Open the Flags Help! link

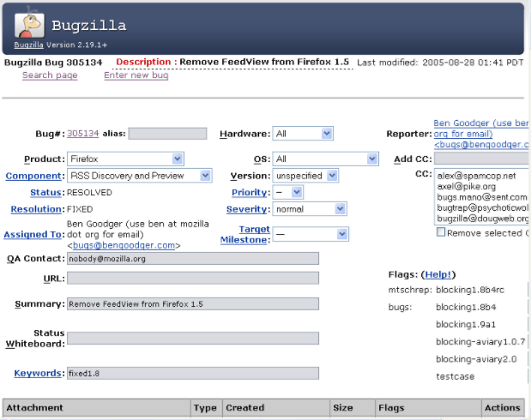point(438,274)
